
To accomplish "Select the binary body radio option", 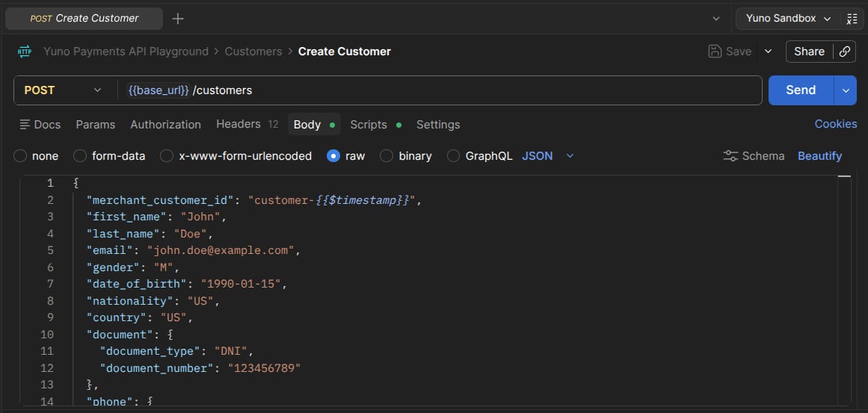I will [387, 156].
